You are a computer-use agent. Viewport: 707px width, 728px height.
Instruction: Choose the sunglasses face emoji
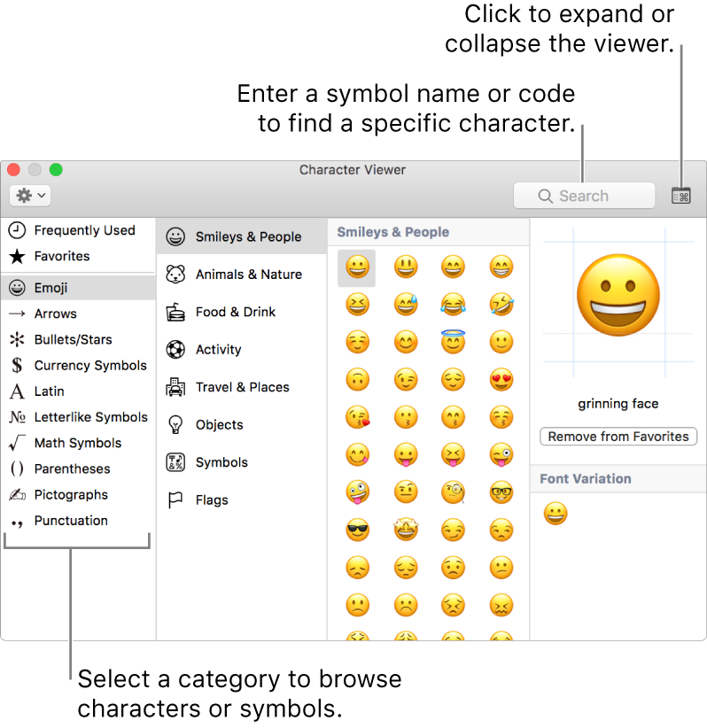(x=357, y=531)
